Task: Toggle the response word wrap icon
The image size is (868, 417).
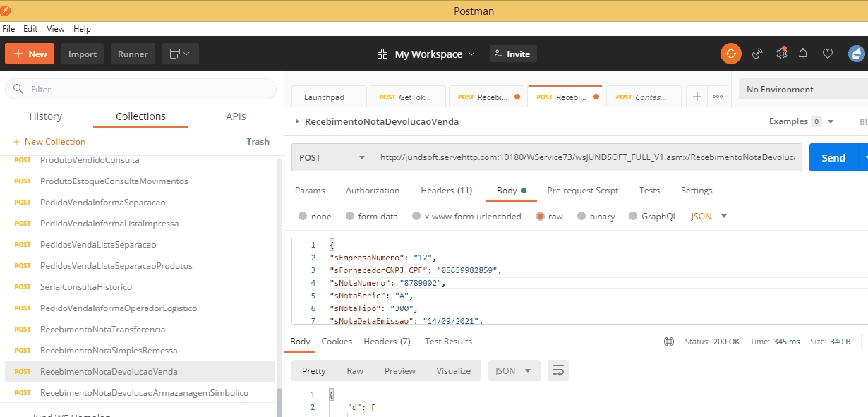Action: 557,370
